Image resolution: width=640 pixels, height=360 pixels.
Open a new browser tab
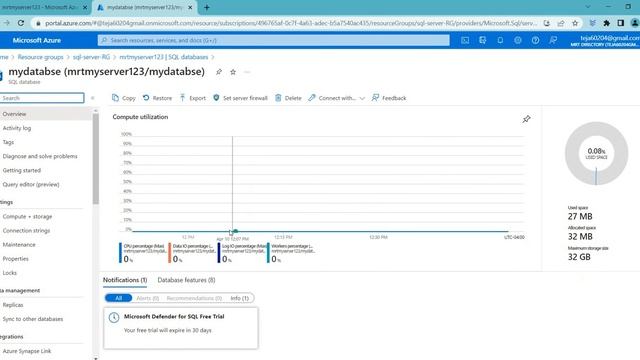[x=207, y=7]
